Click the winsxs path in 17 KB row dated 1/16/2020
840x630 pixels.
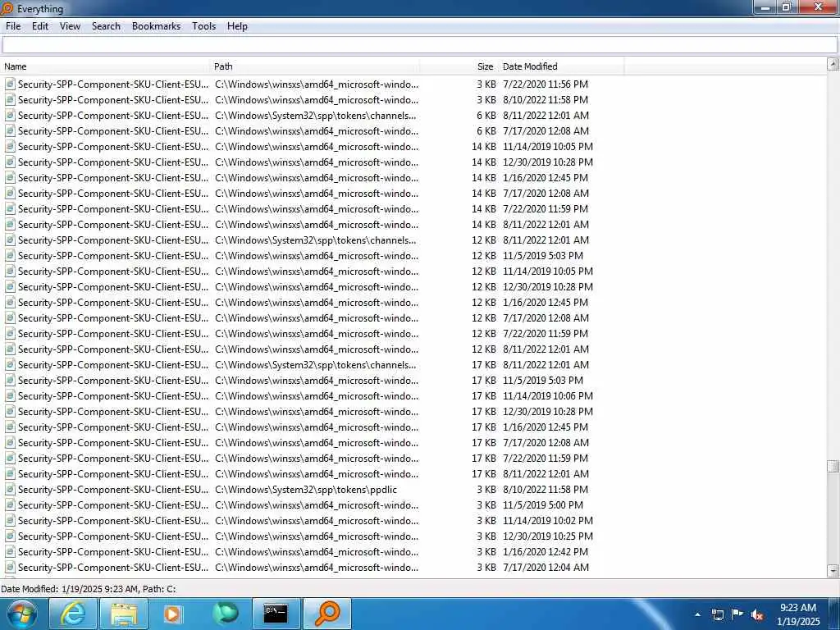click(x=317, y=427)
